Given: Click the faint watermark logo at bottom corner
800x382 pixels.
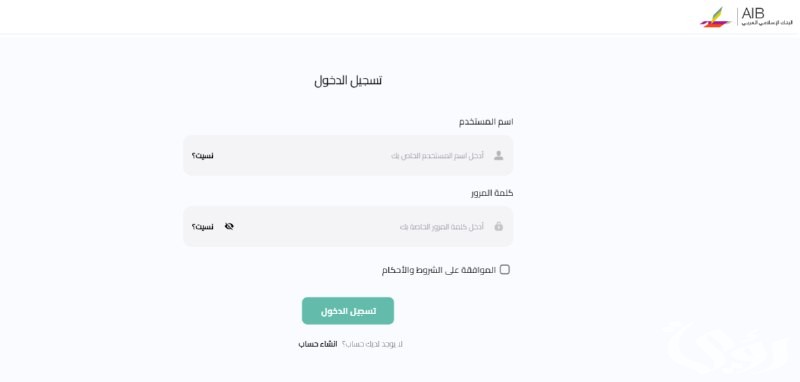Looking at the screenshot, I should (x=732, y=349).
